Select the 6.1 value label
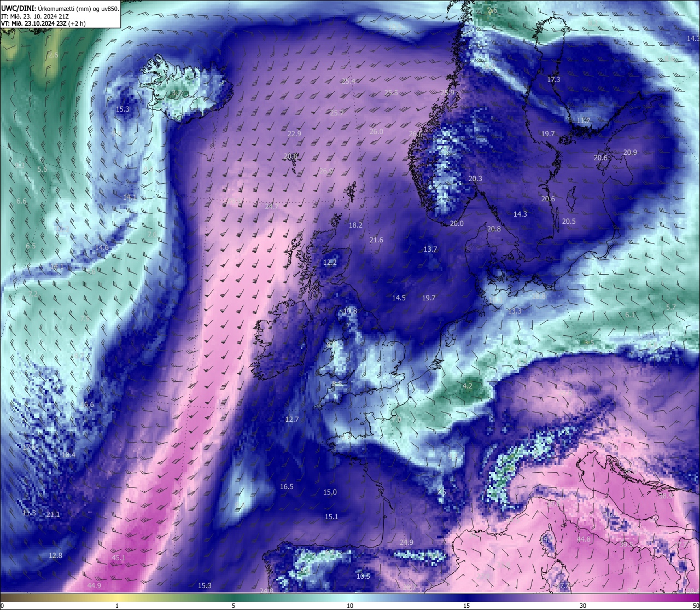 630,315
